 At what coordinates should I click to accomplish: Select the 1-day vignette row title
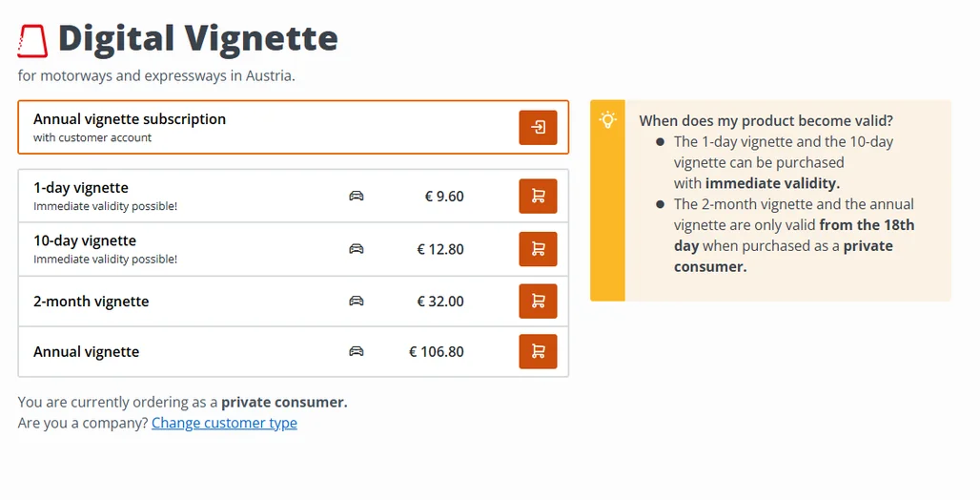(x=81, y=188)
